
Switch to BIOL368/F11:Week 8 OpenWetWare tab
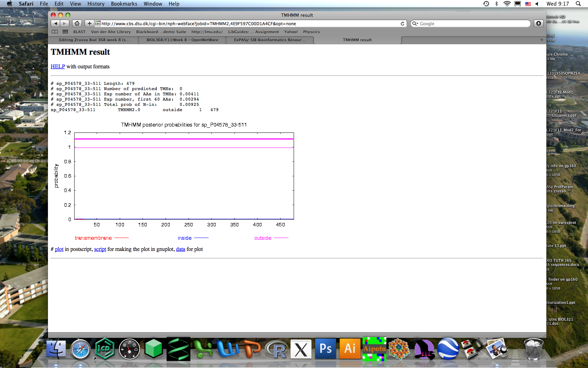click(182, 40)
